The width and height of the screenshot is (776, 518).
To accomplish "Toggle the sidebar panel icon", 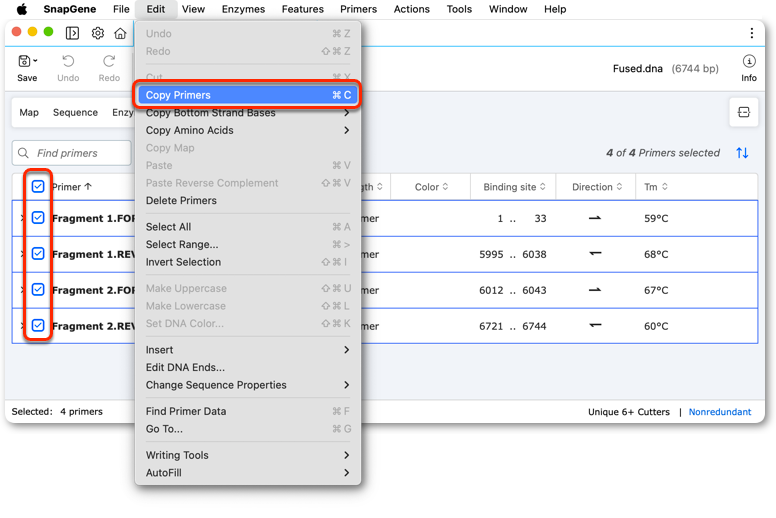I will click(72, 33).
